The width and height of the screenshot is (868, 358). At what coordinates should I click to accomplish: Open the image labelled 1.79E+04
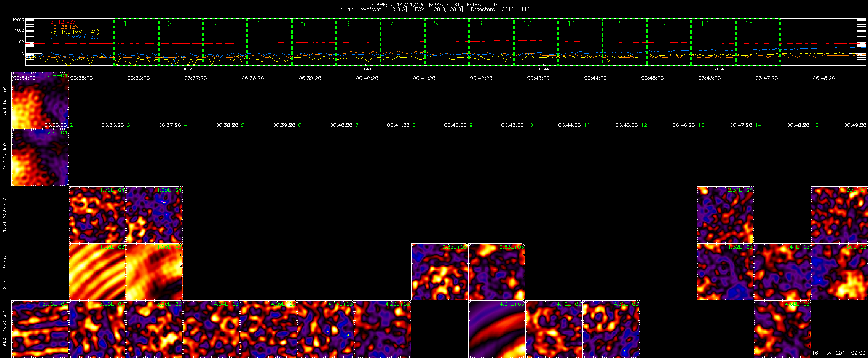[x=97, y=215]
